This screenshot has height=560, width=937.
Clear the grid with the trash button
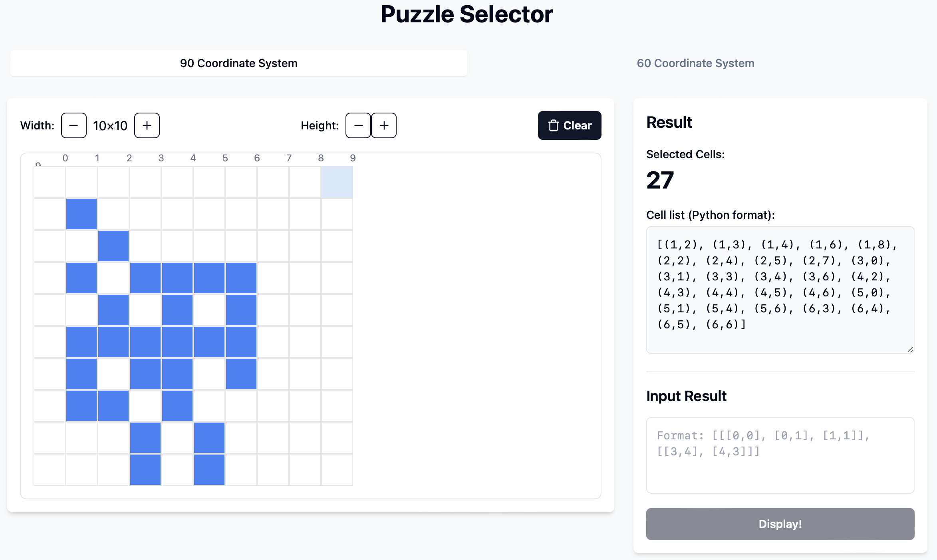(x=569, y=125)
